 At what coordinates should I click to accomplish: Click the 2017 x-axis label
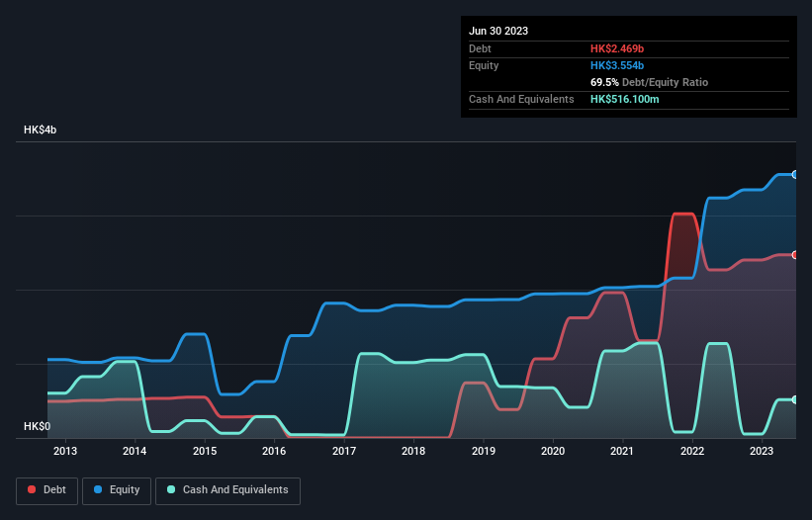click(344, 451)
